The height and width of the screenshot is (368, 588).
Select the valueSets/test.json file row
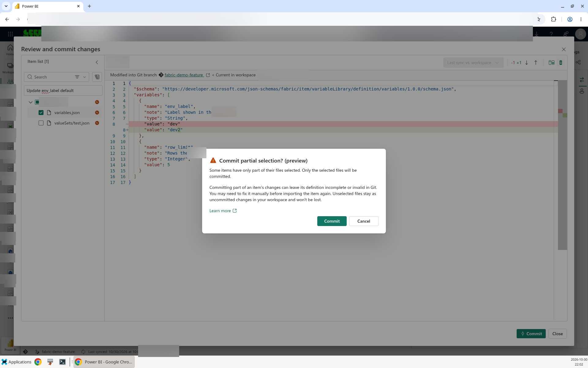64,123
